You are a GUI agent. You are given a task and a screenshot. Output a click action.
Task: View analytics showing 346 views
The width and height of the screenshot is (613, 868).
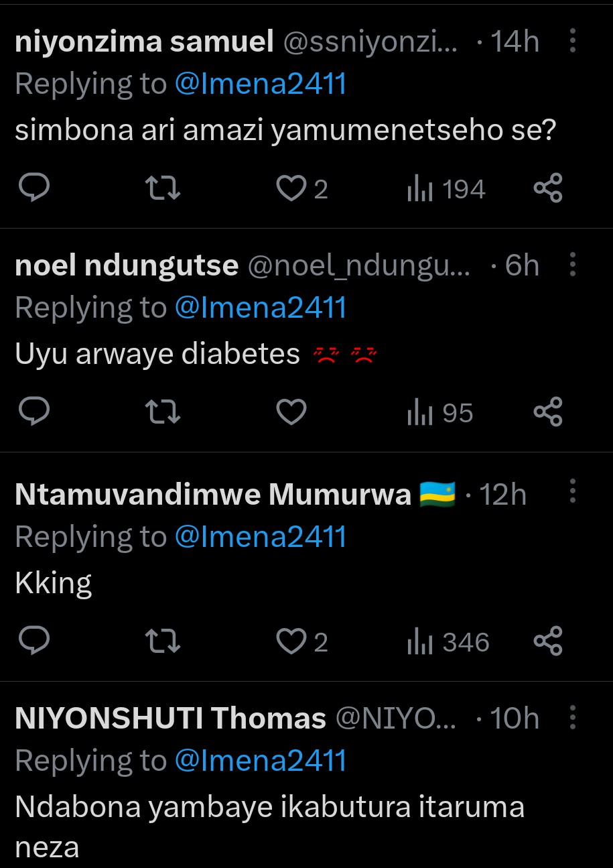(448, 642)
